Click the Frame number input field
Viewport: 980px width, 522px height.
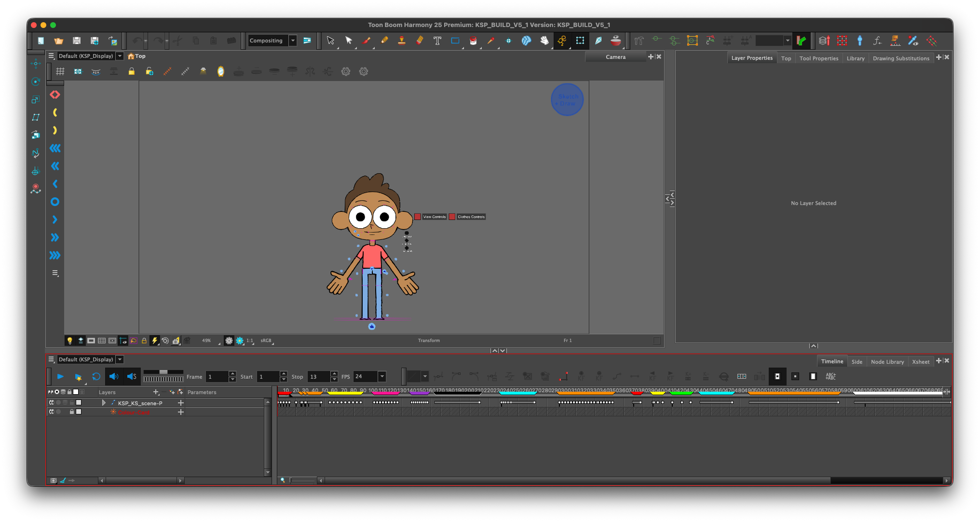(x=218, y=376)
